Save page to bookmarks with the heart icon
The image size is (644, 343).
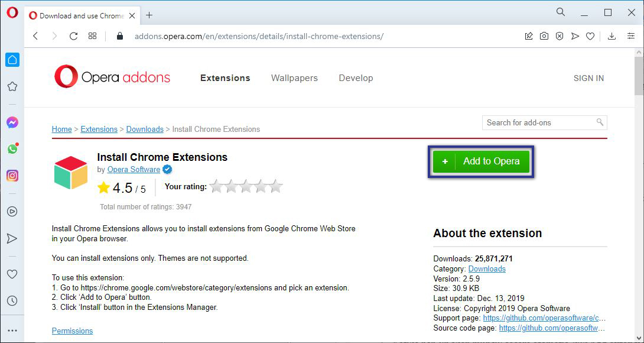(590, 36)
